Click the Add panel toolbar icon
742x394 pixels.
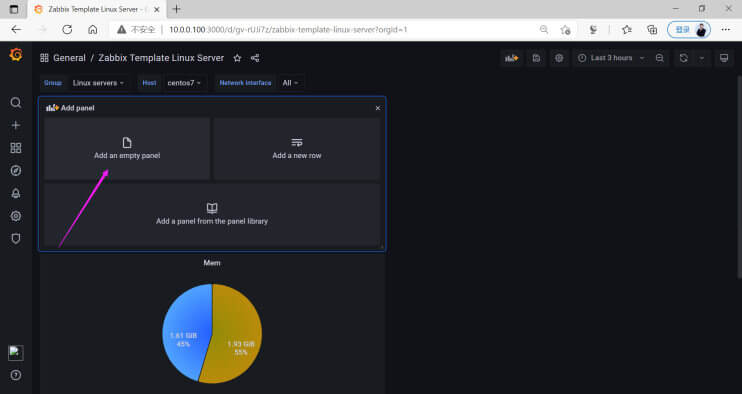(x=512, y=58)
